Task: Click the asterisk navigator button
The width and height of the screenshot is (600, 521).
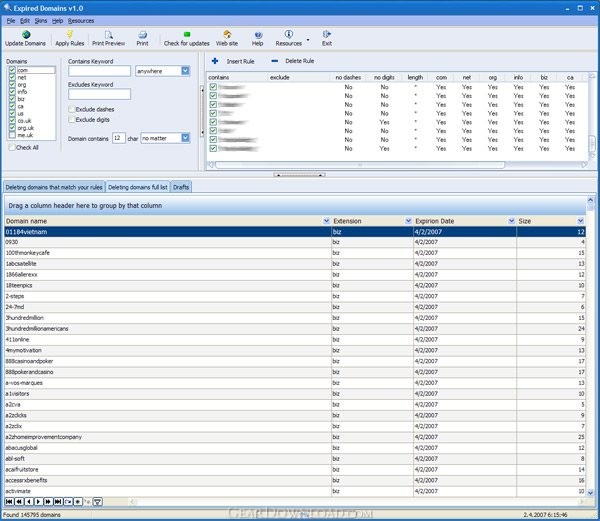Action: [78, 501]
